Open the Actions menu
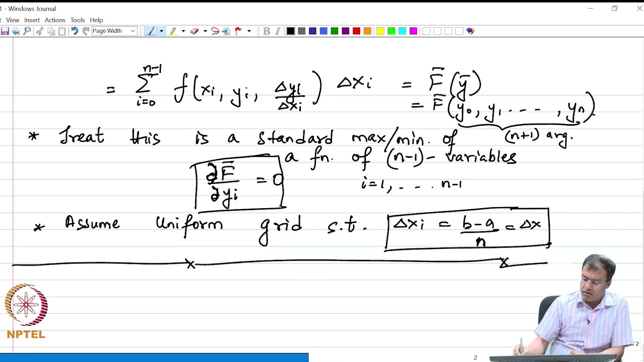Screen dimensions: 644x362 [x=55, y=20]
